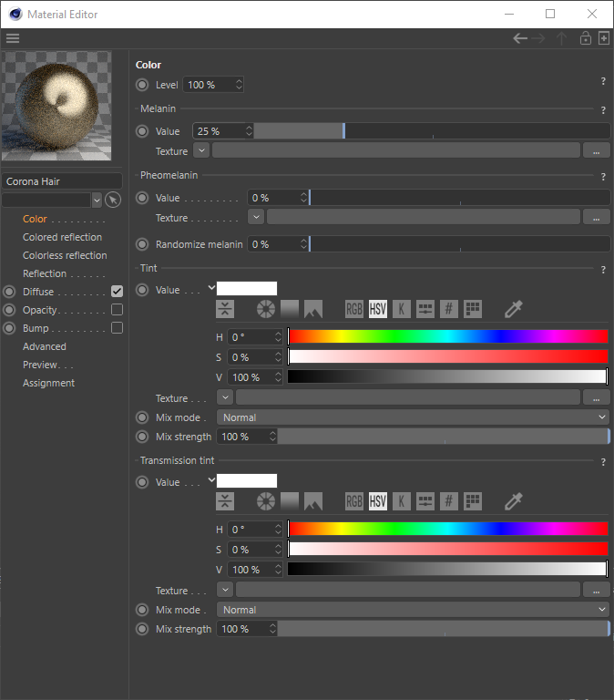This screenshot has height=700, width=614.
Task: Click the Tint Texture browse button
Action: [596, 397]
